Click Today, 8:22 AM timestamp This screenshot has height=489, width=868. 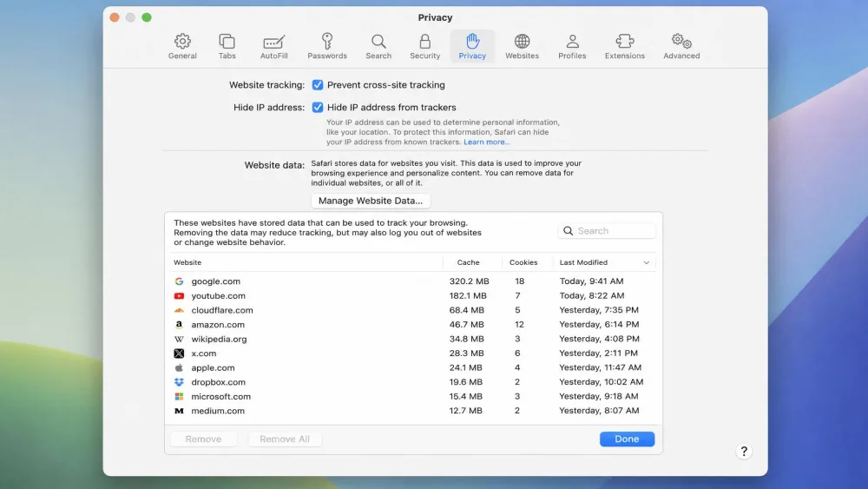592,295
